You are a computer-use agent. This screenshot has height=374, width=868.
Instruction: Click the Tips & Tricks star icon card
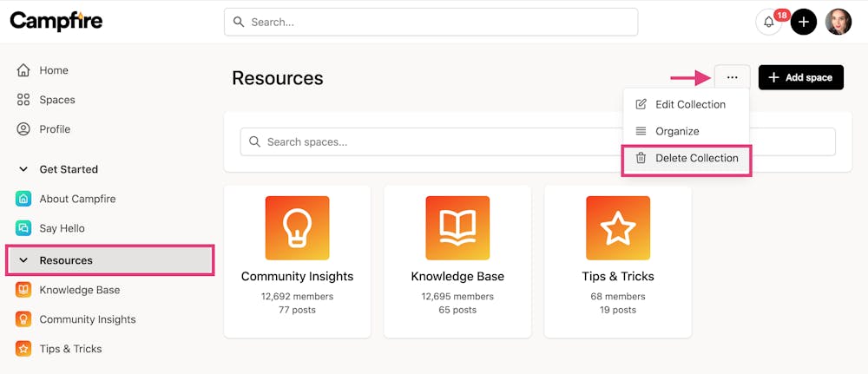pos(618,228)
